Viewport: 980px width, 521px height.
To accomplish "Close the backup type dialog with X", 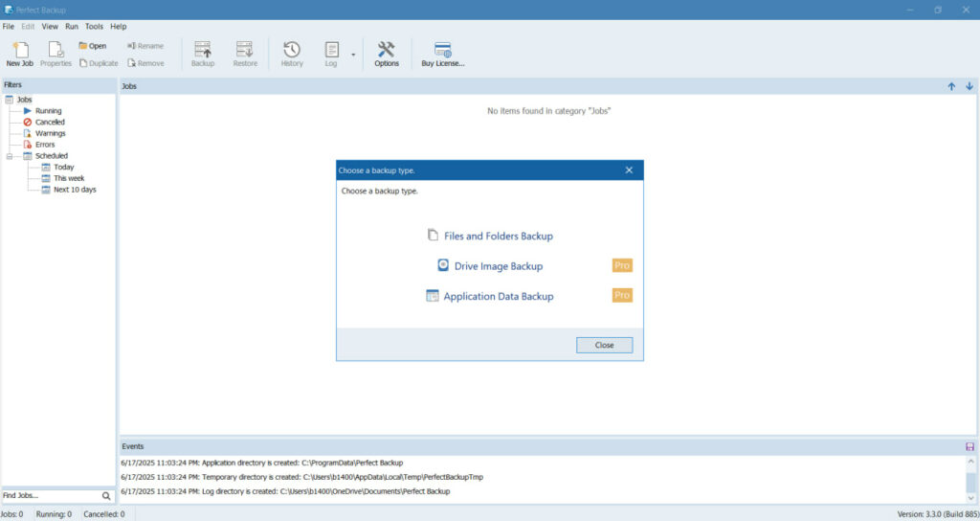I will 629,170.
